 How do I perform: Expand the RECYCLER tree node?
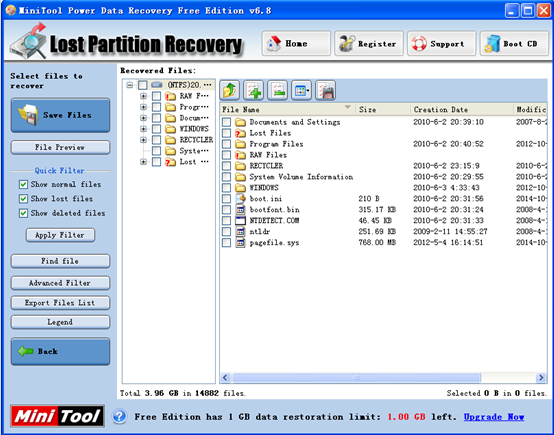[x=143, y=140]
